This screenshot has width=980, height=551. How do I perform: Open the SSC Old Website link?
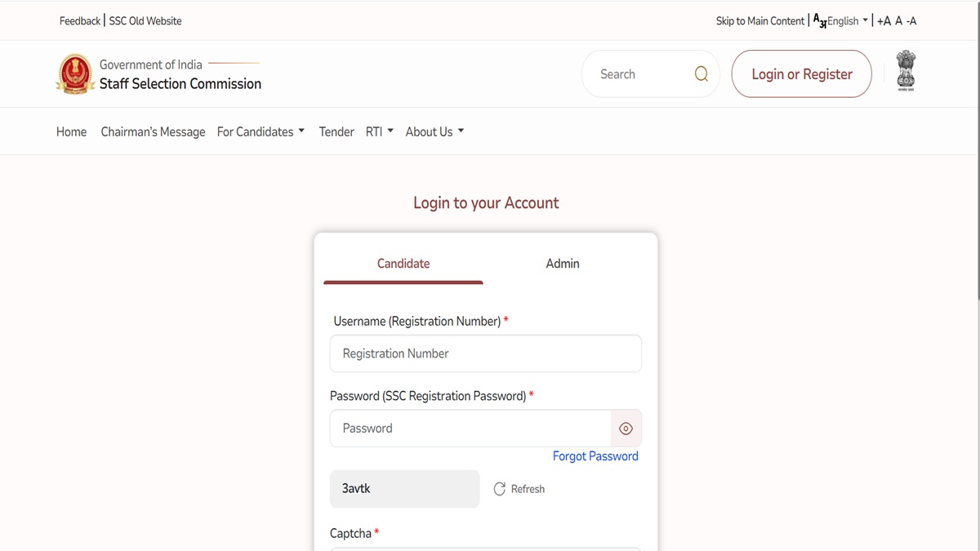[x=145, y=21]
